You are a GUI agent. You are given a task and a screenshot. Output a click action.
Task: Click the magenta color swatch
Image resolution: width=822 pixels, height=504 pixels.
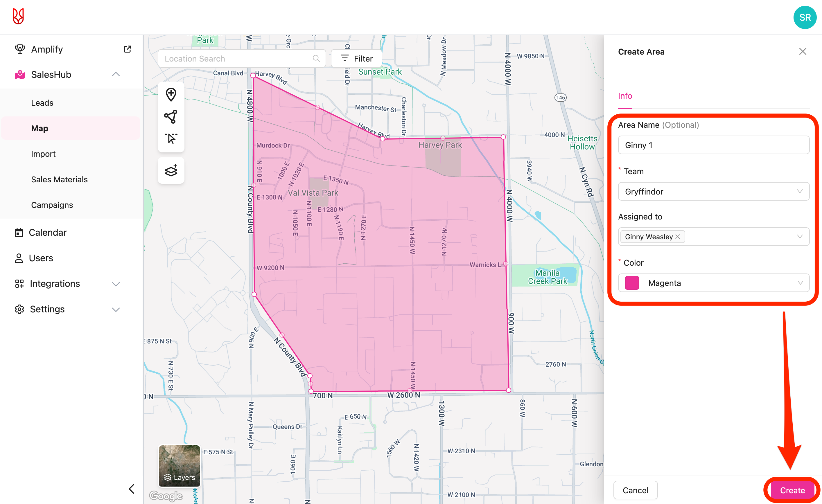click(631, 283)
